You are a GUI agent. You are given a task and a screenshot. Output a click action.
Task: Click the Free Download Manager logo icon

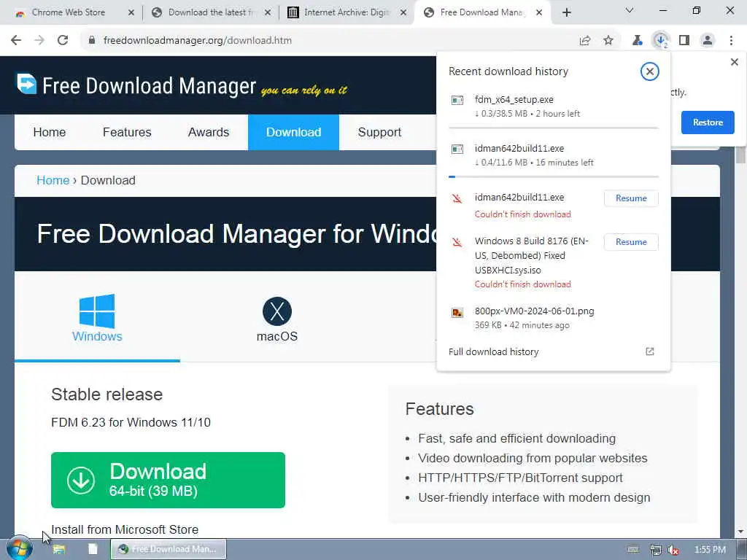(27, 84)
